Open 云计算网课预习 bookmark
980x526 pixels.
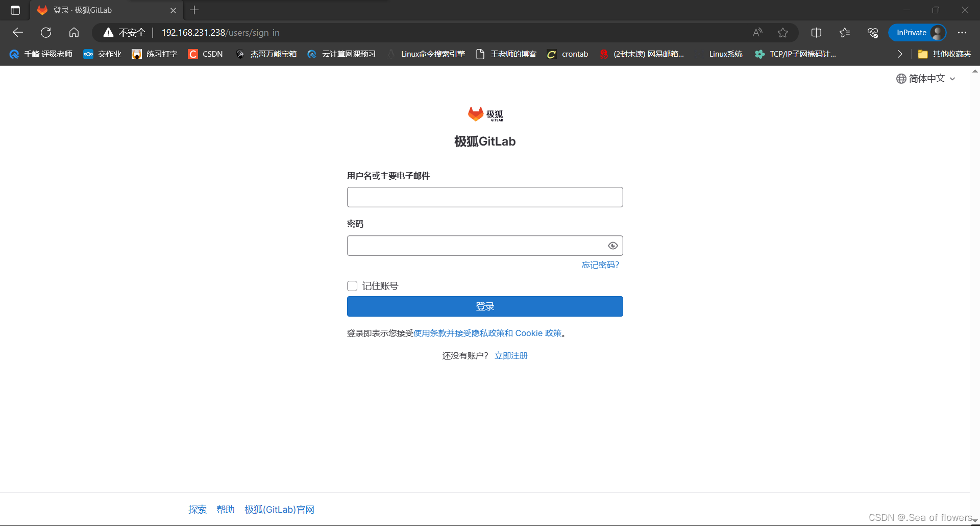coord(341,54)
